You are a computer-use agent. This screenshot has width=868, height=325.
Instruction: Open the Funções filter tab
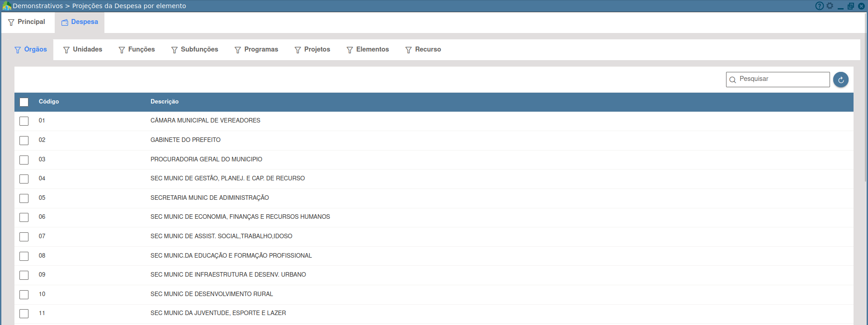137,50
